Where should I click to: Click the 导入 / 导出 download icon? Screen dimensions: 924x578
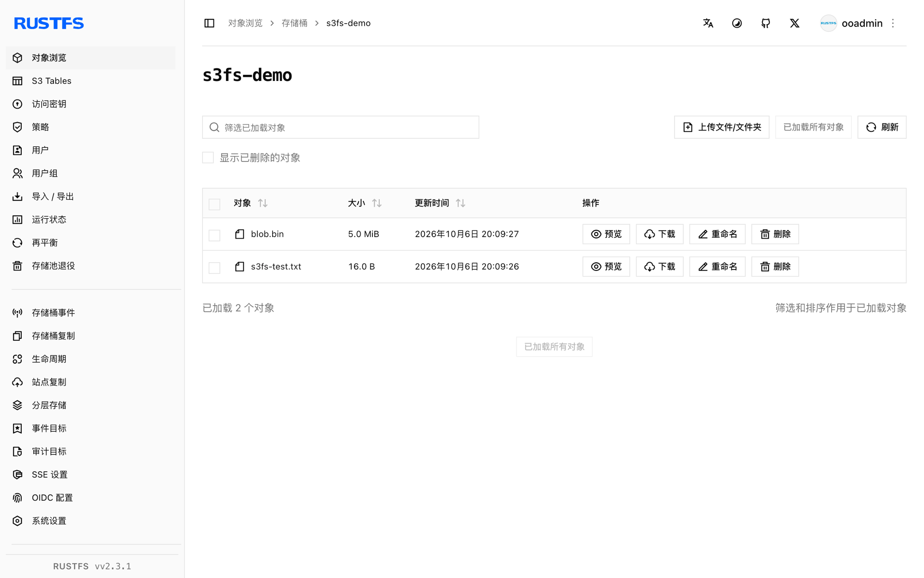(x=18, y=197)
